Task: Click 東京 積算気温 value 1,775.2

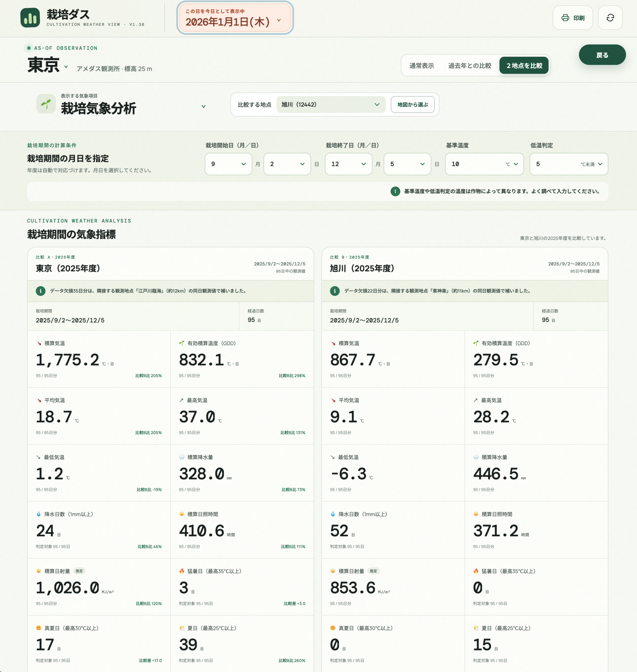Action: (67, 360)
